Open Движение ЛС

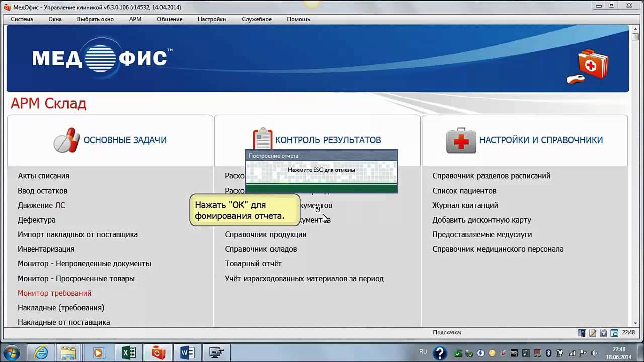click(x=41, y=205)
